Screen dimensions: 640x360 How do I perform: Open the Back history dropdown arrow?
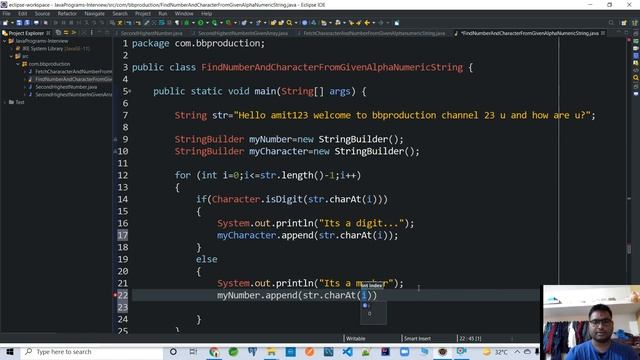tap(373, 23)
